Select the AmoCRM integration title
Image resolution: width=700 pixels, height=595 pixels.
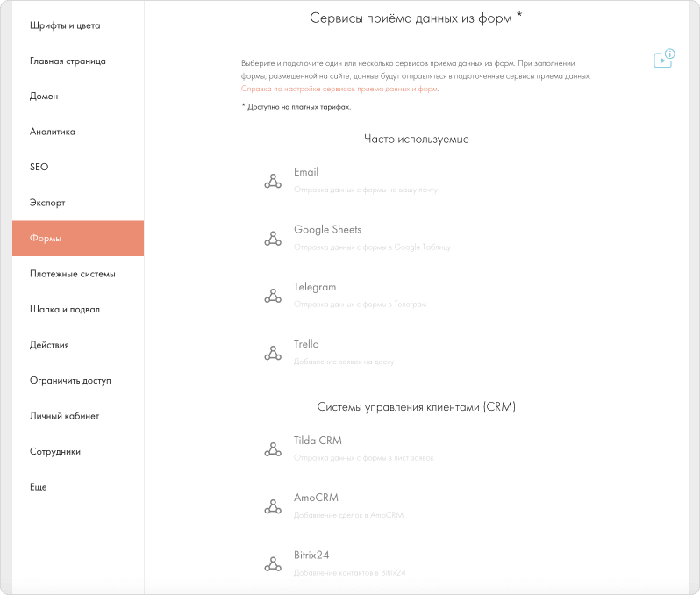316,498
